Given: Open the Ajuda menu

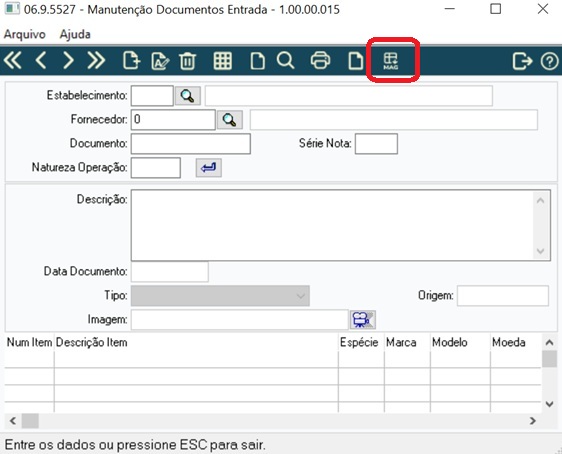Looking at the screenshot, I should (75, 34).
